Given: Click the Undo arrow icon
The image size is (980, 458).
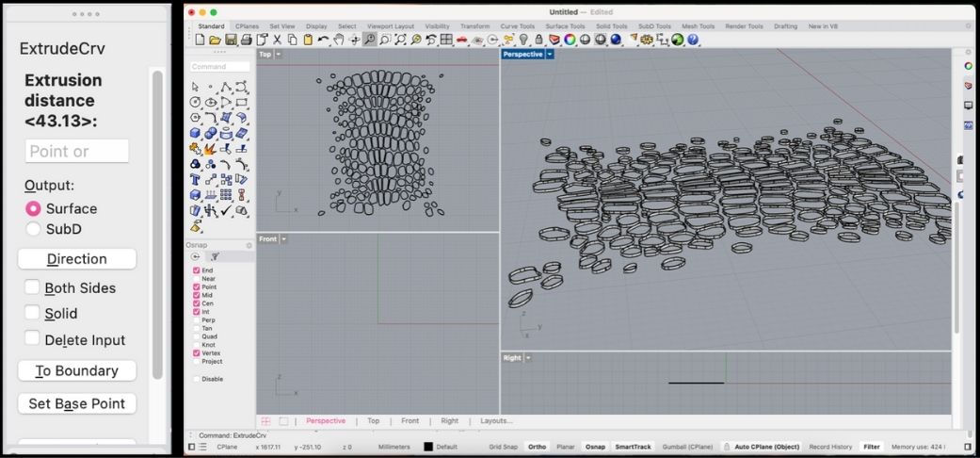Looking at the screenshot, I should (323, 40).
